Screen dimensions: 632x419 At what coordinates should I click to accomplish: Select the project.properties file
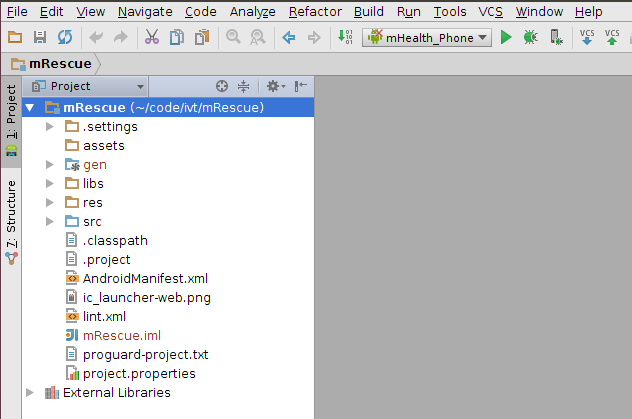[x=139, y=373]
